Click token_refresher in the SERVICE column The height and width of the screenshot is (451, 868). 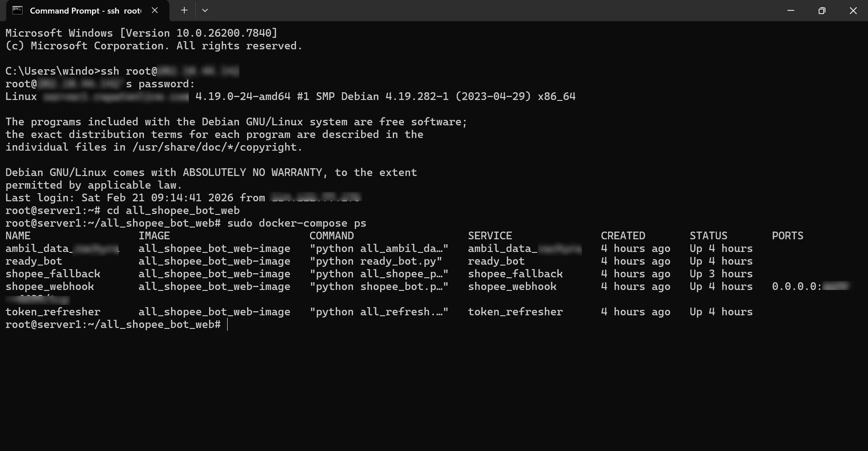[515, 312]
